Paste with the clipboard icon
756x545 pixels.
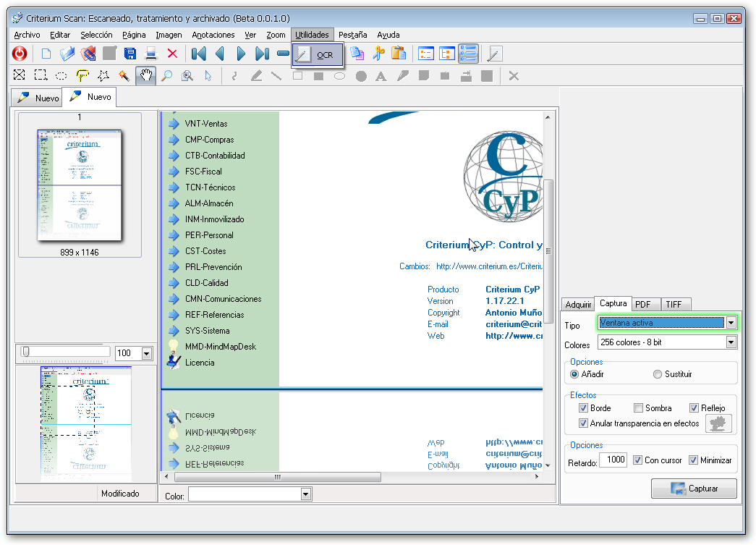[399, 54]
